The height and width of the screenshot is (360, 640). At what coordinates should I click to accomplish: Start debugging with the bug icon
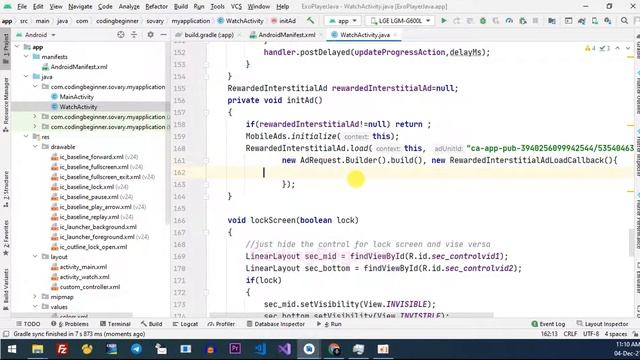[x=483, y=20]
